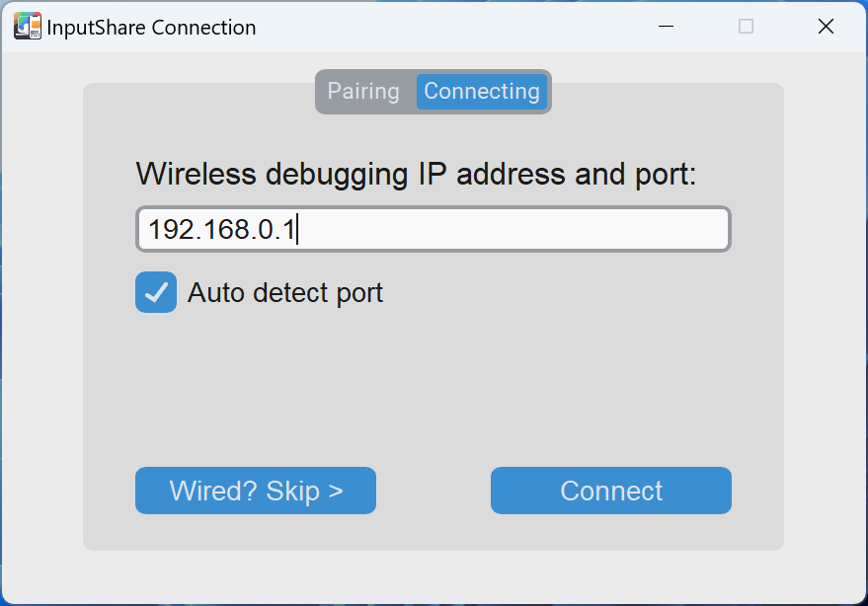Close the InputShare Connection window
The width and height of the screenshot is (868, 606).
(826, 27)
